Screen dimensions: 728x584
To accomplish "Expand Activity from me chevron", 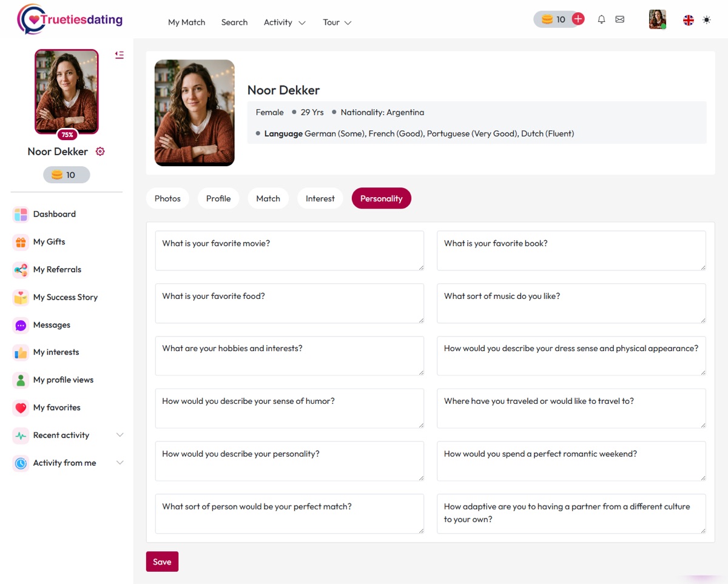I will [120, 463].
